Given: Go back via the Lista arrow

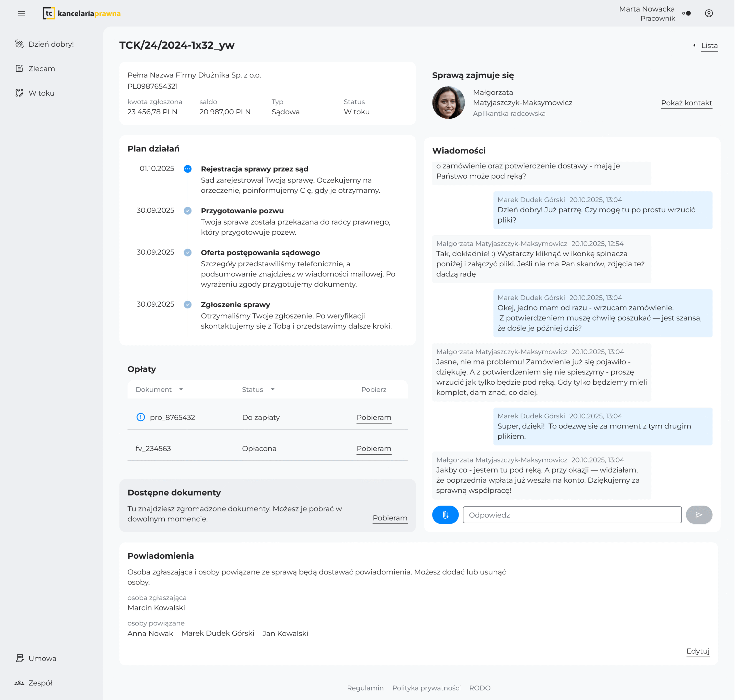Looking at the screenshot, I should coord(694,45).
